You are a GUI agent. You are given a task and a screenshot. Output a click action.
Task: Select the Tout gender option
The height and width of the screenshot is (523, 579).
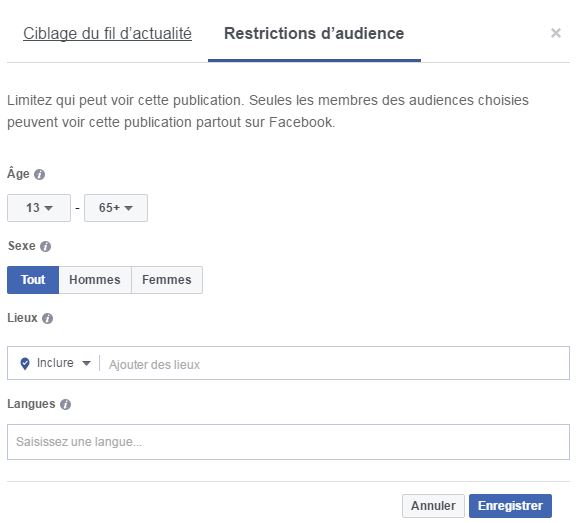click(x=33, y=280)
